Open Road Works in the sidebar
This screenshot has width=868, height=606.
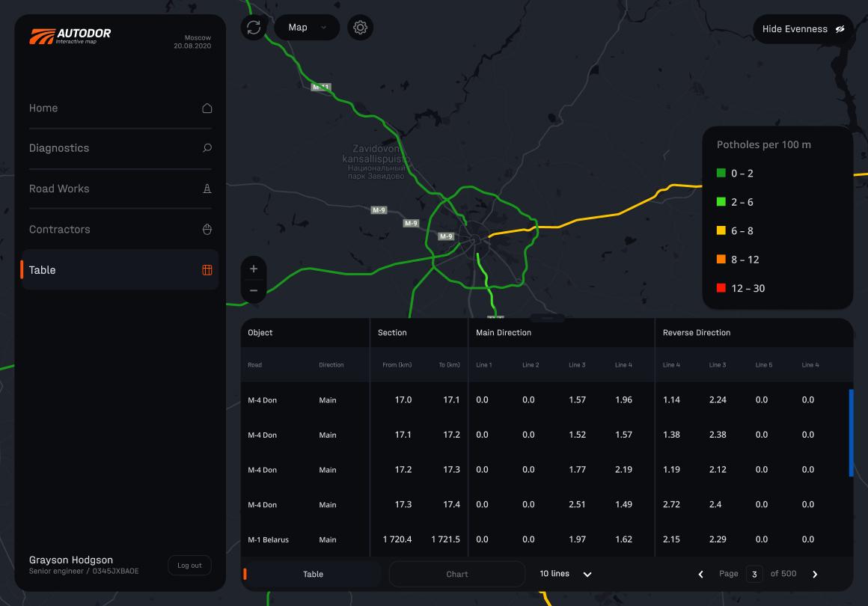point(120,189)
